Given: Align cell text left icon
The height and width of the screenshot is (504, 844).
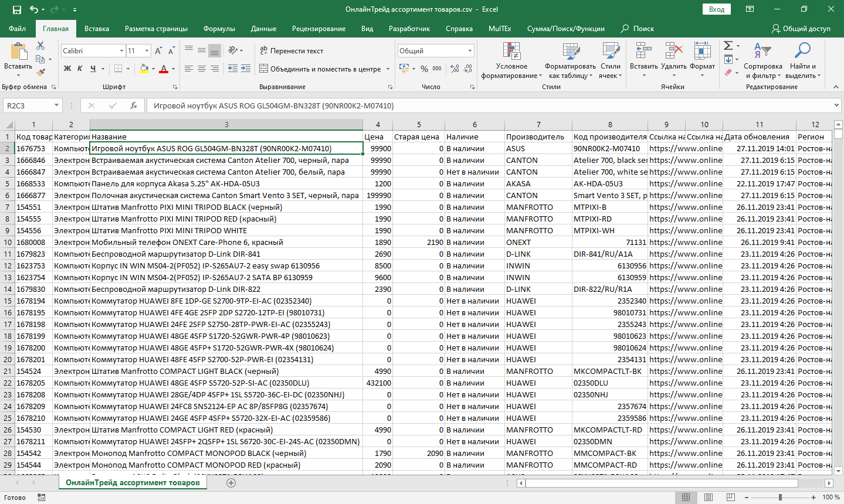Looking at the screenshot, I should (189, 69).
